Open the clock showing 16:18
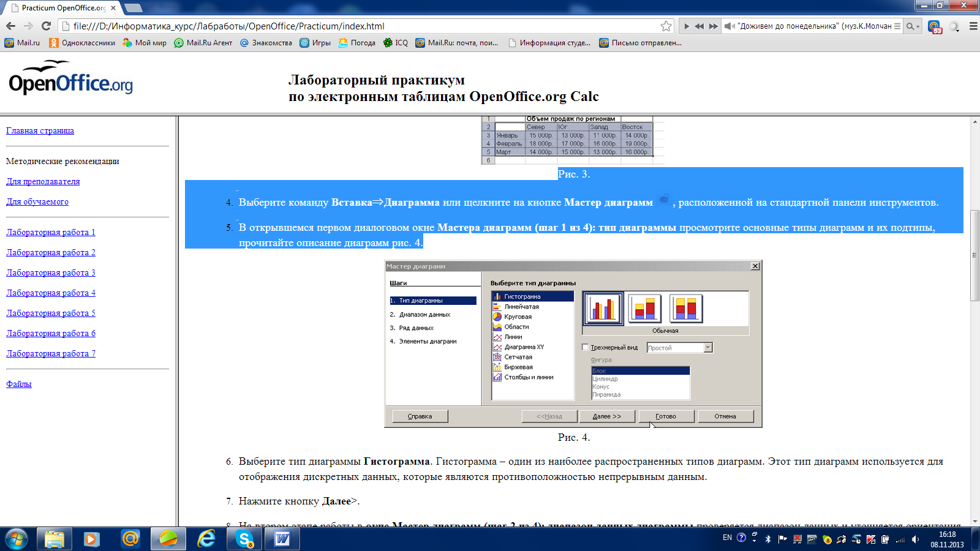Screen dimensions: 980x551 [947, 539]
